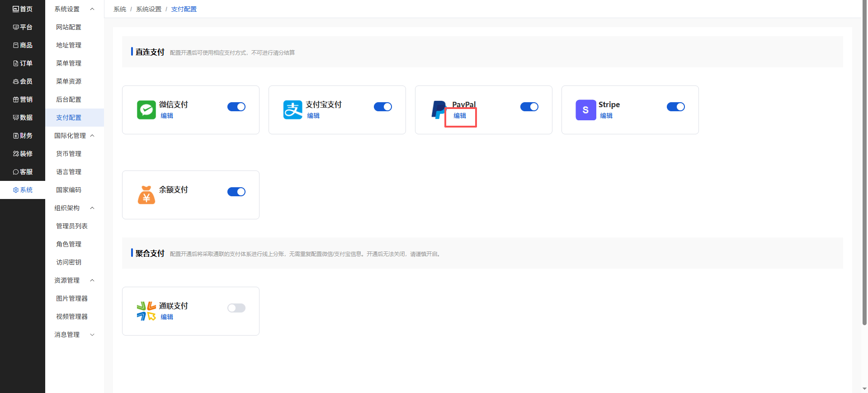The width and height of the screenshot is (868, 393).
Task: Open the 财务 finance section
Action: click(x=23, y=136)
